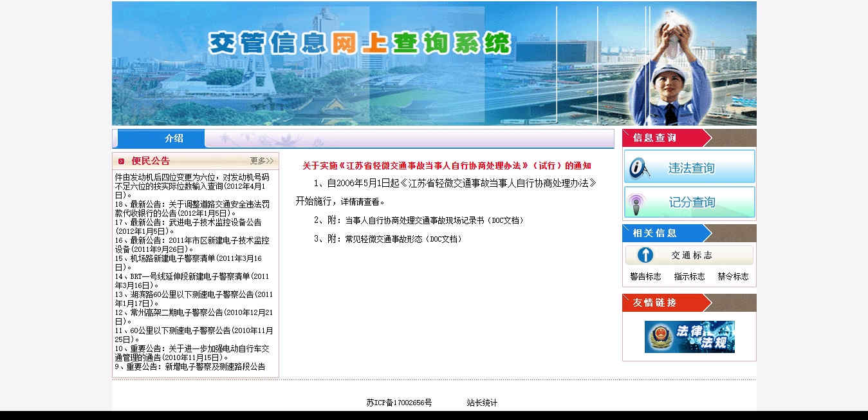
Task: Open the 违法查询 query button
Action: click(x=689, y=166)
